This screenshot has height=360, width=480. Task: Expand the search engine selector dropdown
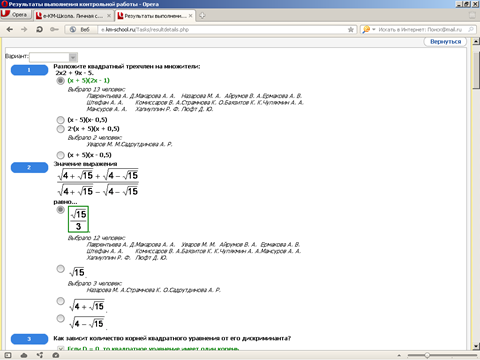[374, 30]
